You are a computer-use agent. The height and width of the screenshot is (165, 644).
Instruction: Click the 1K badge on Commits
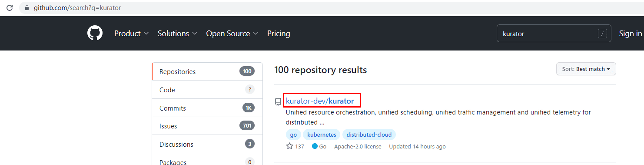(248, 108)
